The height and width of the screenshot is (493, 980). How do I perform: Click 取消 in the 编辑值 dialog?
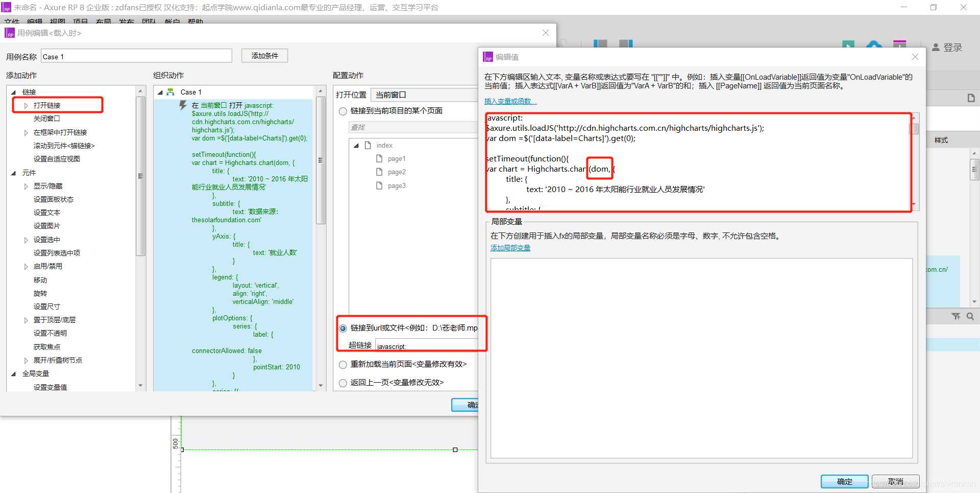click(x=895, y=481)
